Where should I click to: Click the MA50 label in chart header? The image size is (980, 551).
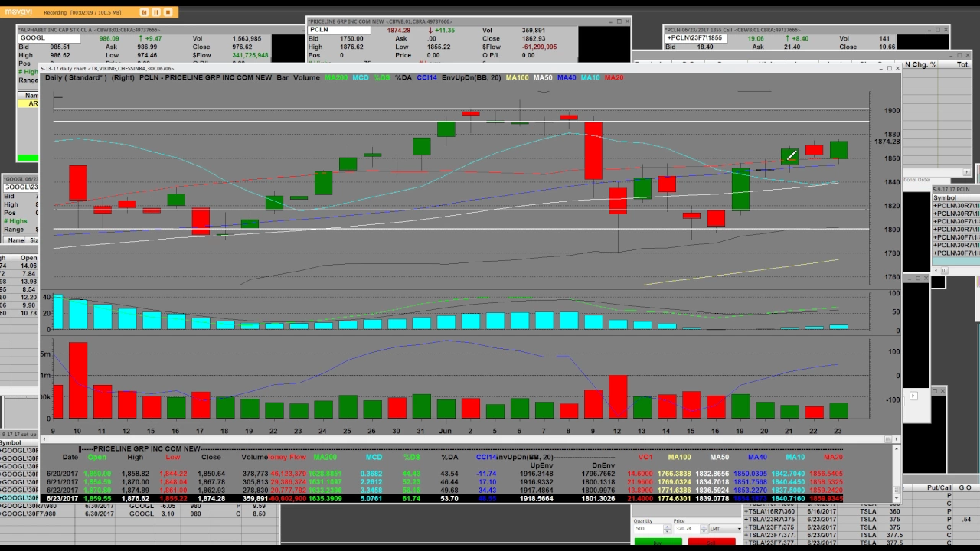click(x=542, y=77)
